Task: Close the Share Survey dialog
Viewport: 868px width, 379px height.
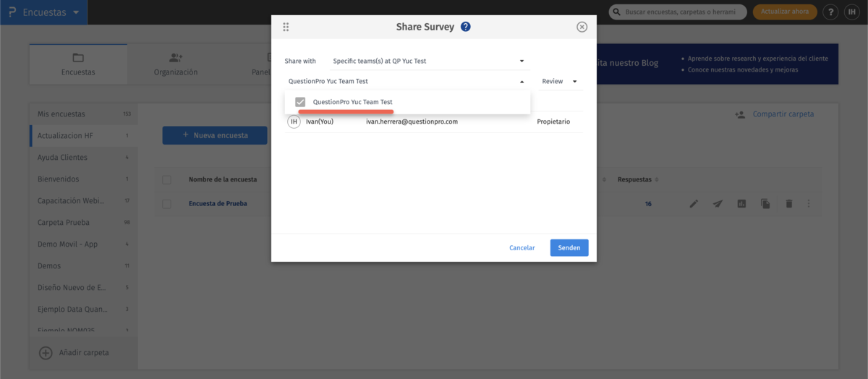Action: point(582,27)
